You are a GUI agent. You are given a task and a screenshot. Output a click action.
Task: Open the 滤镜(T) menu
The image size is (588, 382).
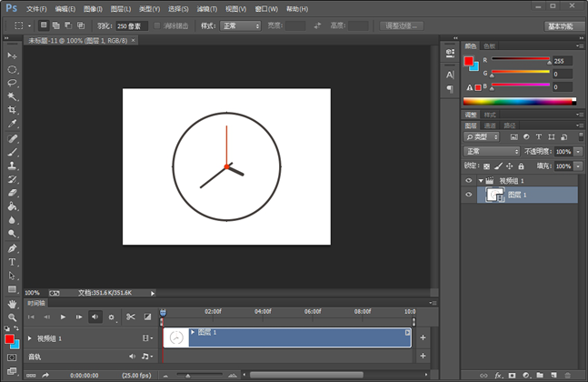pyautogui.click(x=207, y=8)
